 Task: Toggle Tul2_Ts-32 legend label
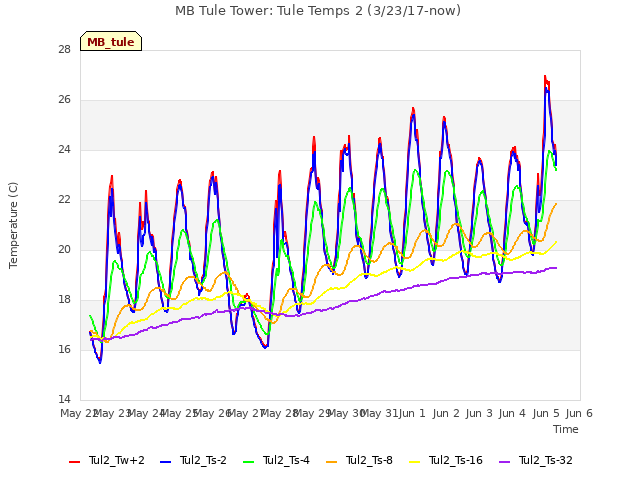coord(545,460)
